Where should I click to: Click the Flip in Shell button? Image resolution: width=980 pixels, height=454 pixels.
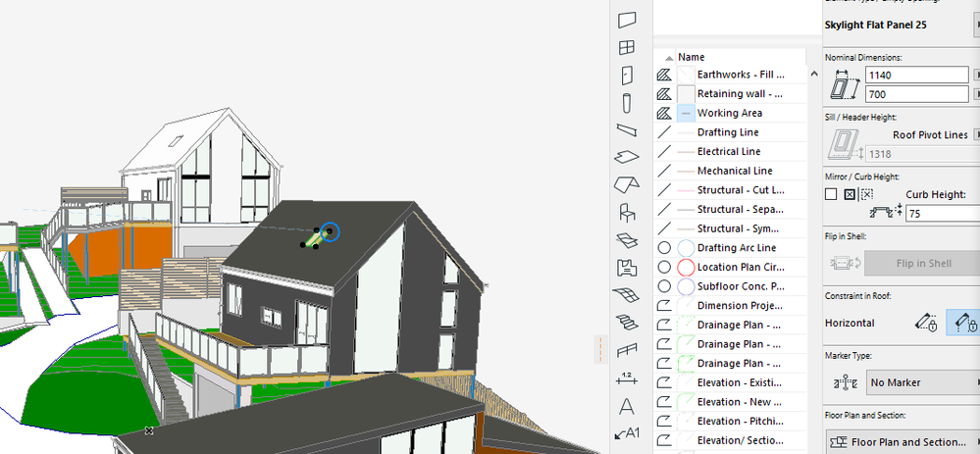[922, 263]
